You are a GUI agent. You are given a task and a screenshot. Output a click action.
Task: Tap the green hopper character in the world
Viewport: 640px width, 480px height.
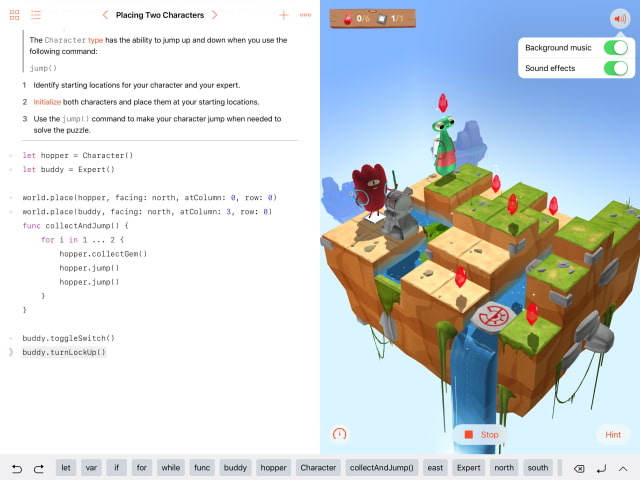coord(444,146)
